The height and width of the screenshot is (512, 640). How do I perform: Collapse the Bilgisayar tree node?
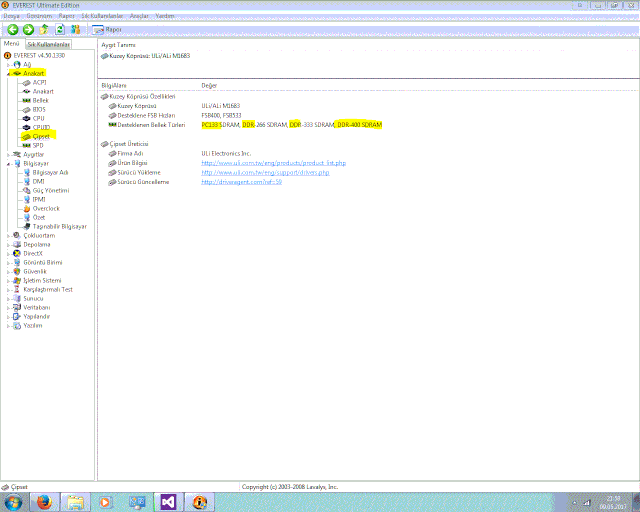(8, 164)
